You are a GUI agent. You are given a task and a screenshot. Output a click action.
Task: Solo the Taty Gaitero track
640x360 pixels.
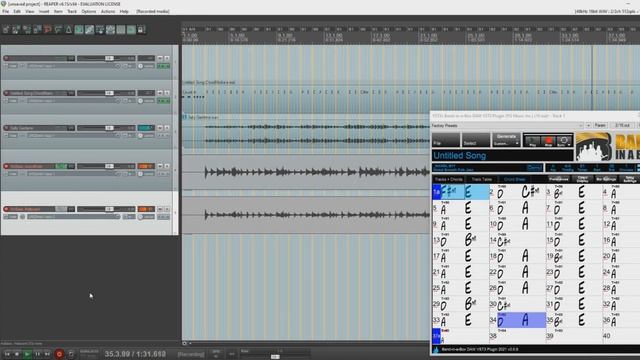tap(167, 128)
